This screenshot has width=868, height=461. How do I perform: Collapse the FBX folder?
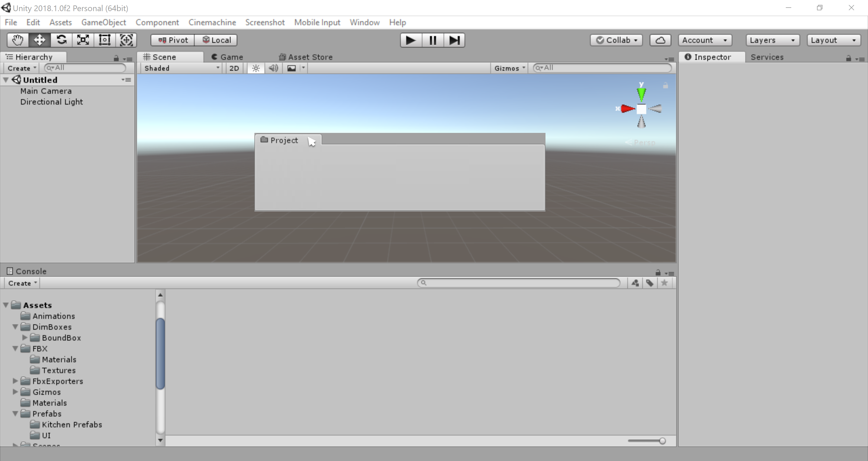pos(15,348)
